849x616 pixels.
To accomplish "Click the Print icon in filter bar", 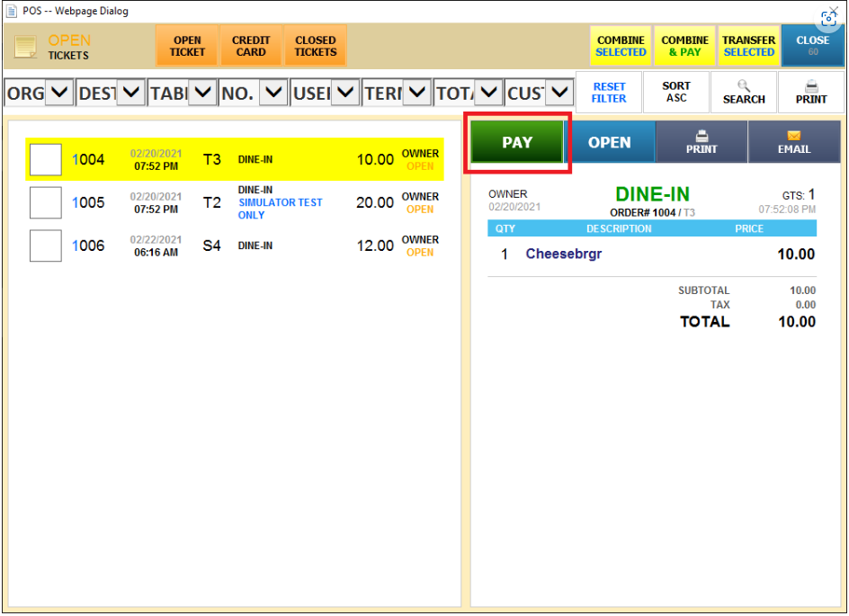I will pos(810,86).
